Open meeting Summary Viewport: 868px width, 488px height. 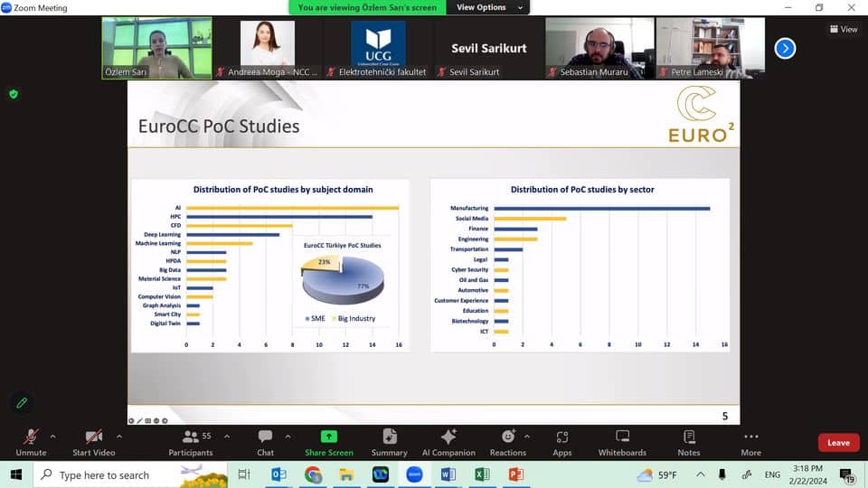389,442
